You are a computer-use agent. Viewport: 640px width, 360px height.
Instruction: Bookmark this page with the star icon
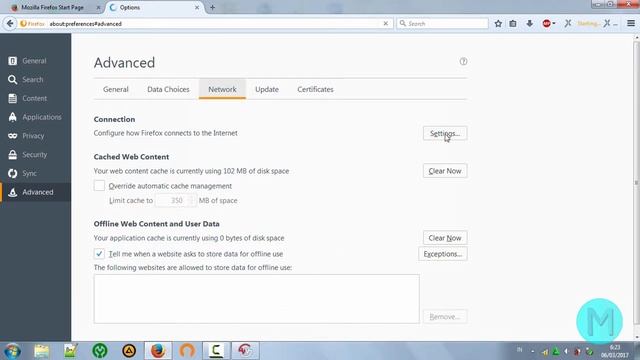[498, 24]
